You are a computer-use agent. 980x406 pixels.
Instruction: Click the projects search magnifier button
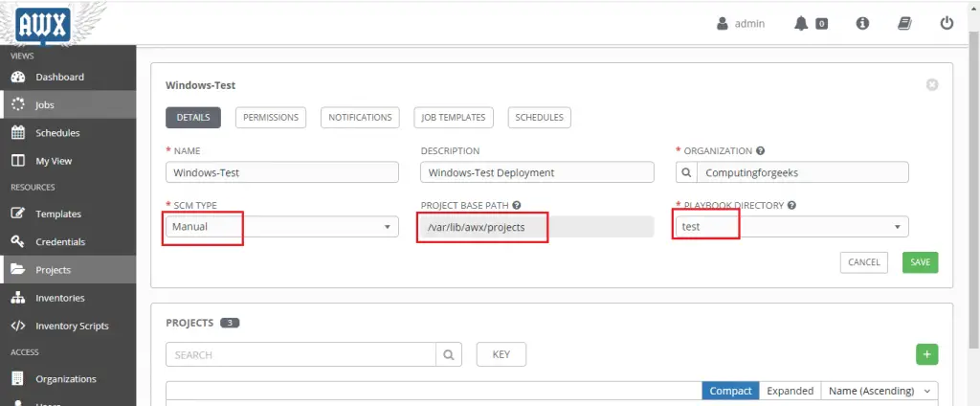pyautogui.click(x=449, y=354)
